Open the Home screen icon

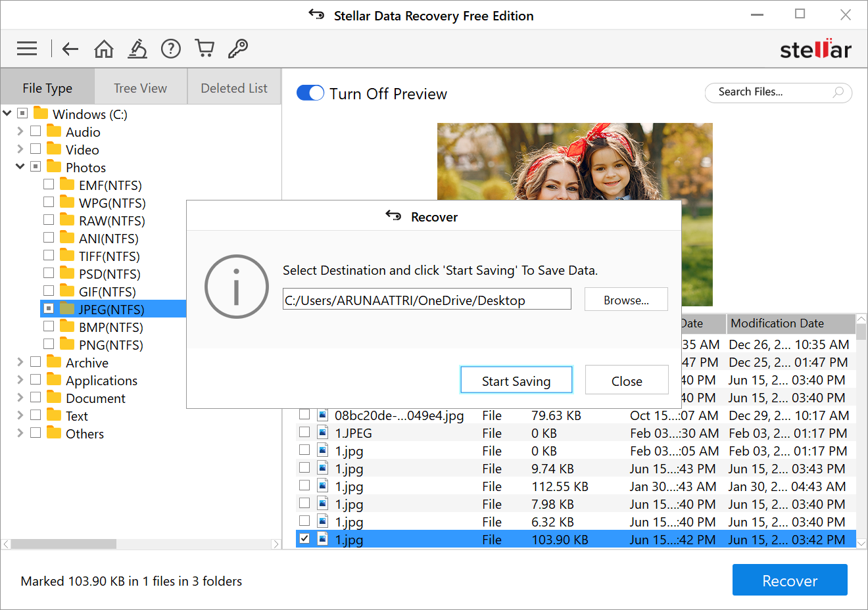104,48
